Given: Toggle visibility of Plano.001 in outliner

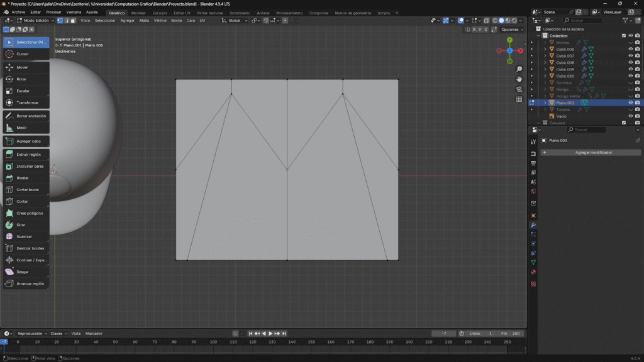Looking at the screenshot, I should (630, 102).
